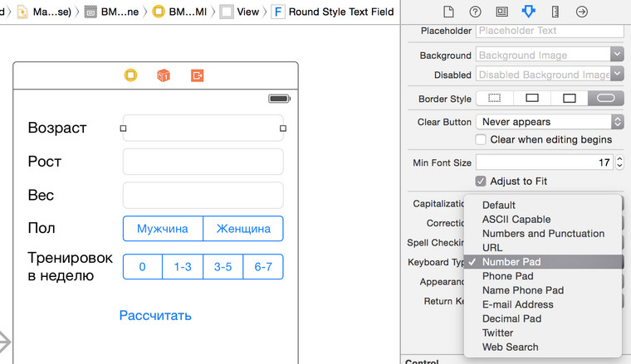
Task: Enable Clear when editing begins checkbox
Action: click(481, 139)
